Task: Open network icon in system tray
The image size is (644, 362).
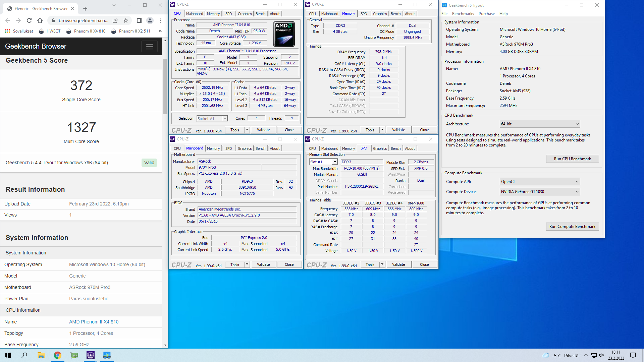Action: tap(594, 355)
